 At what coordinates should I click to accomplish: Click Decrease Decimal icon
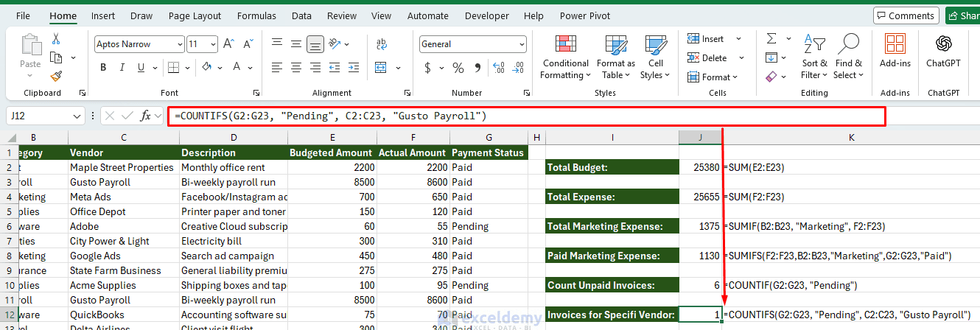click(517, 68)
